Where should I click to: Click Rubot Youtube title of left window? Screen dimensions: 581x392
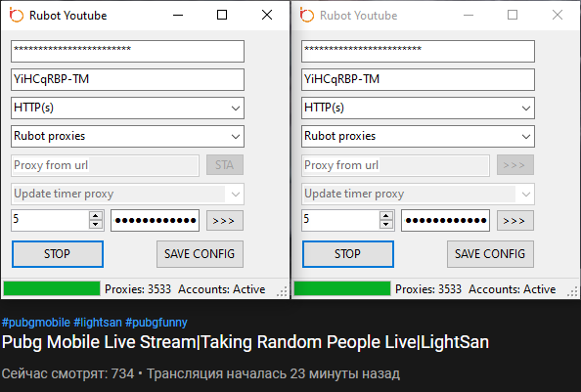(x=68, y=16)
